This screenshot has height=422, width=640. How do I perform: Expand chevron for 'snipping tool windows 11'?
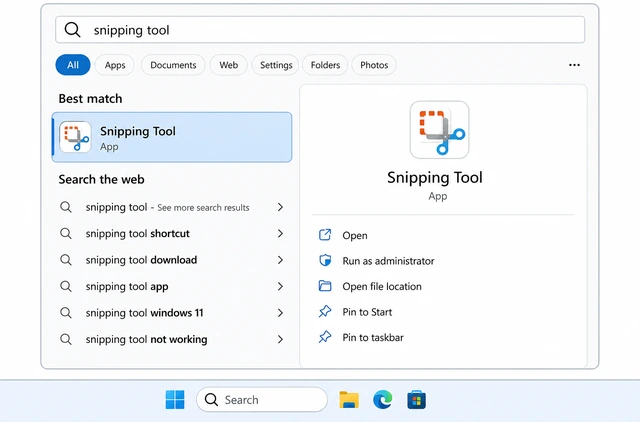click(x=280, y=313)
